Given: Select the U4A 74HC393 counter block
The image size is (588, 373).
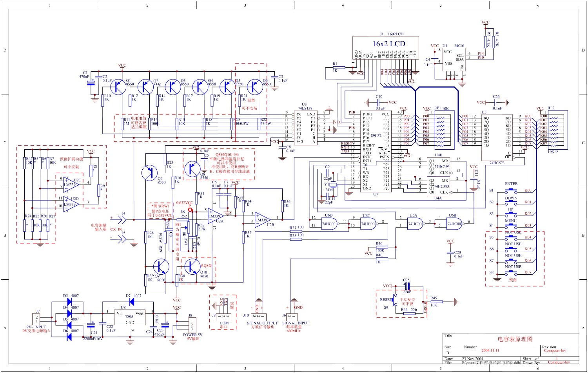Looking at the screenshot, I should tap(438, 187).
